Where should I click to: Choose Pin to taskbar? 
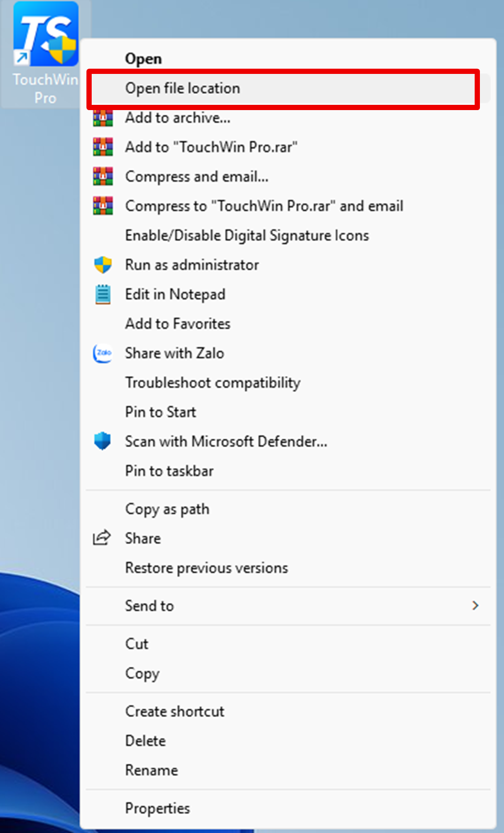pos(169,471)
